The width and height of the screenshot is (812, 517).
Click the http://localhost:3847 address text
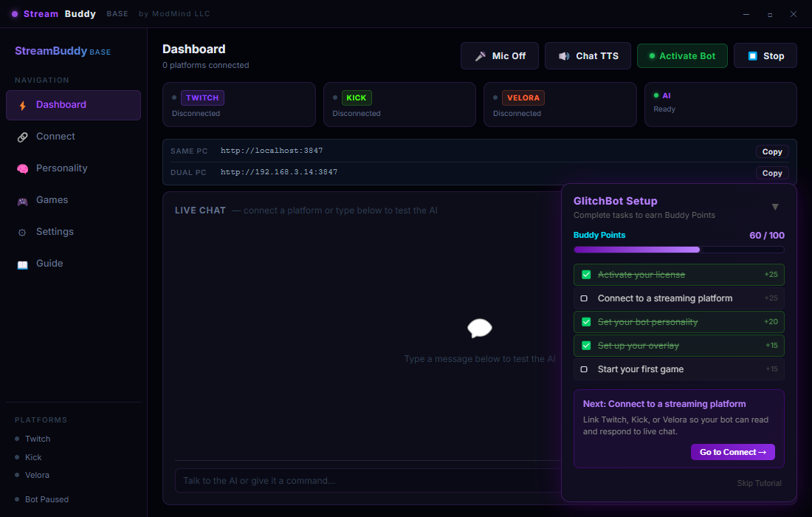coord(272,151)
